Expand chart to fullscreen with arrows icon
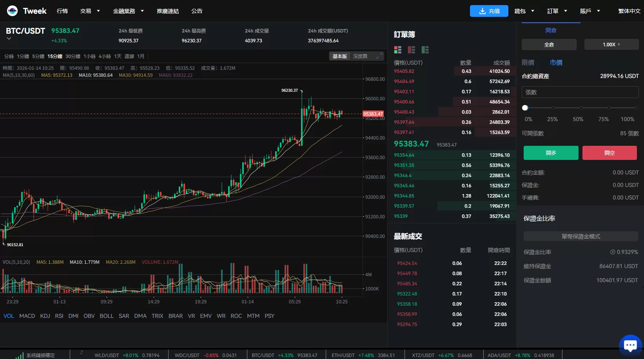Screen dimensions: 644x359 pyautogui.click(x=379, y=56)
